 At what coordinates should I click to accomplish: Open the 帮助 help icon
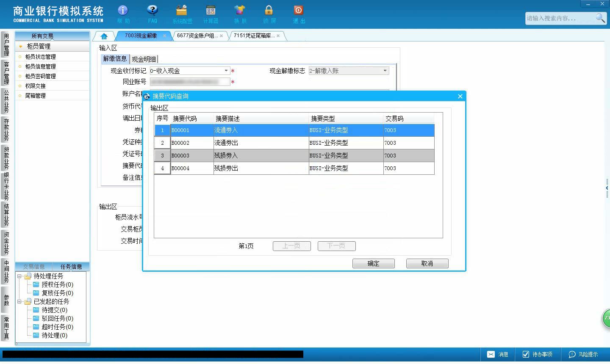click(123, 10)
